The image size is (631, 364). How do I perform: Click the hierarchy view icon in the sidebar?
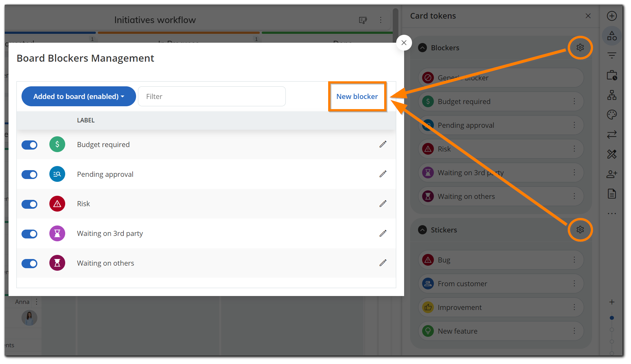[x=611, y=95]
